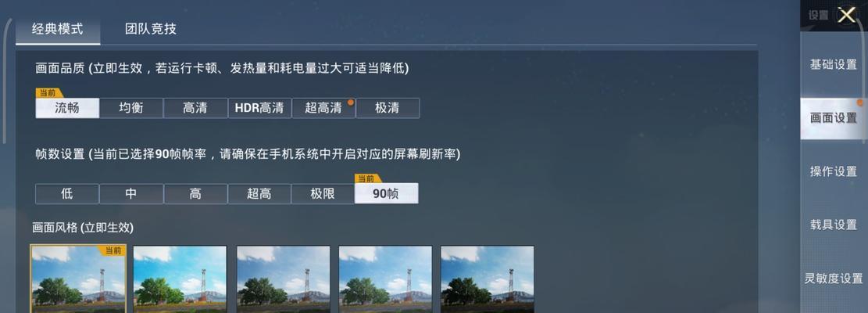Select 流畅 picture quality

pyautogui.click(x=67, y=108)
